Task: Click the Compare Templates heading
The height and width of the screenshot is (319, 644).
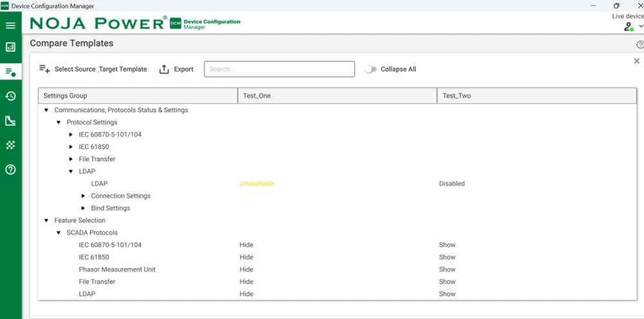Action: point(71,43)
